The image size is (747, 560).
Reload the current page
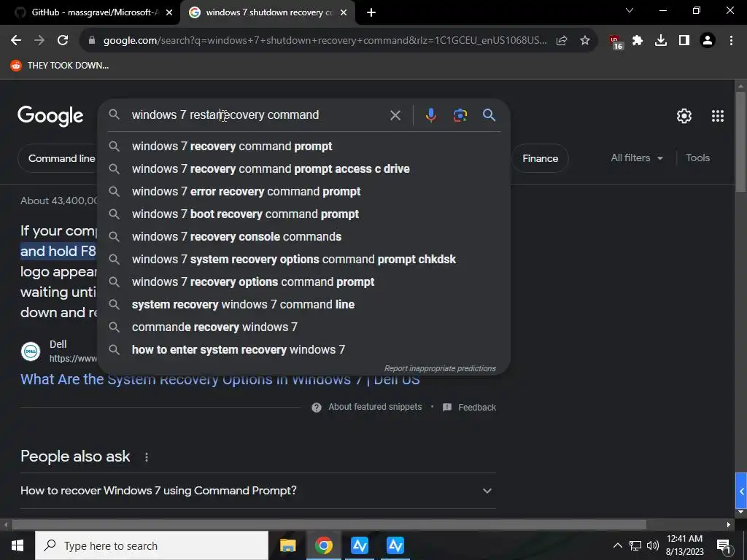pyautogui.click(x=63, y=41)
